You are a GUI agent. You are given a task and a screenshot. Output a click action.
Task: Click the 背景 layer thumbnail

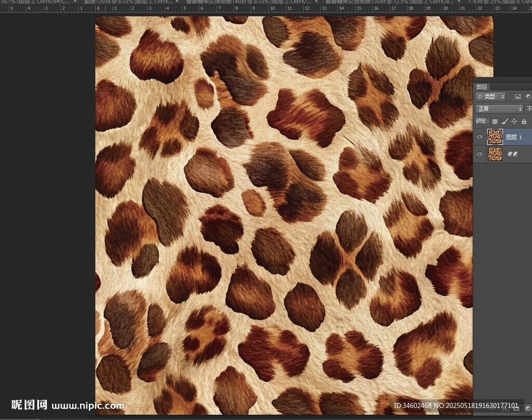(x=495, y=154)
